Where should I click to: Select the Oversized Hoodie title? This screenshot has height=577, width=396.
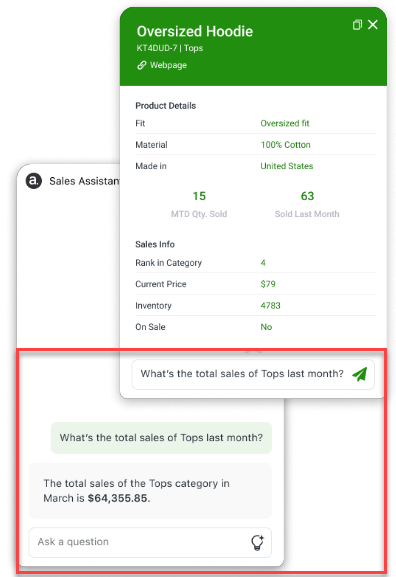coord(195,31)
